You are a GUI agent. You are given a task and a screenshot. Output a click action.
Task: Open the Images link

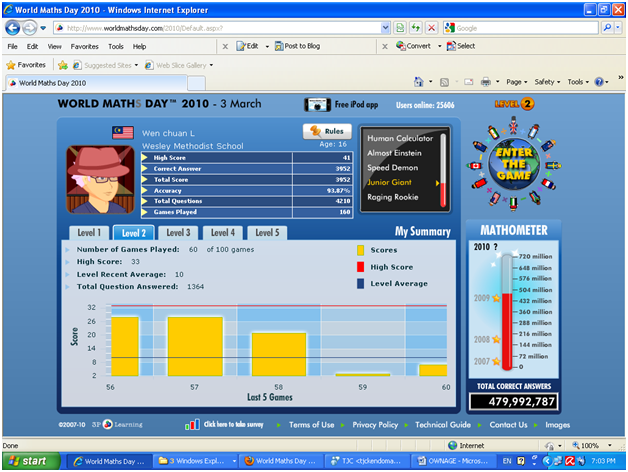click(557, 425)
